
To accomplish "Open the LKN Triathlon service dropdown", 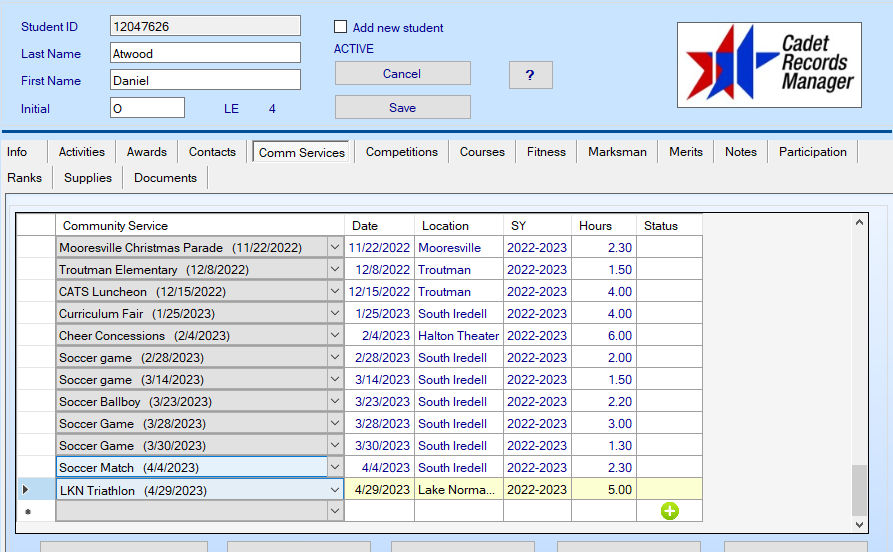I will coord(334,490).
